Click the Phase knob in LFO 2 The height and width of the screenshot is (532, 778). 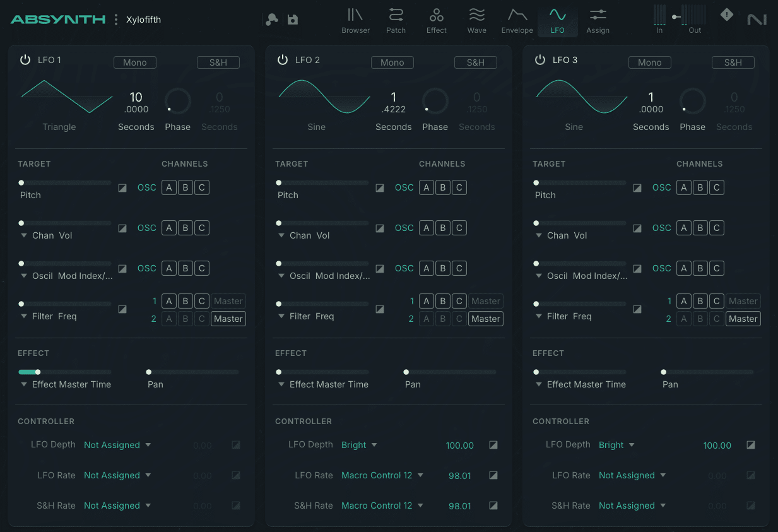point(435,101)
